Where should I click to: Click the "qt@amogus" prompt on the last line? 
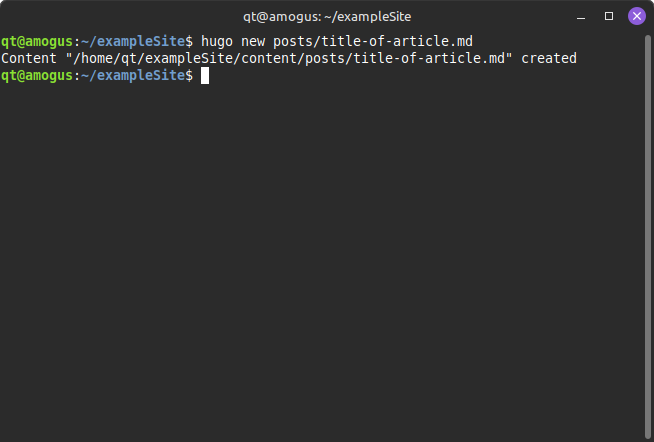pos(37,76)
